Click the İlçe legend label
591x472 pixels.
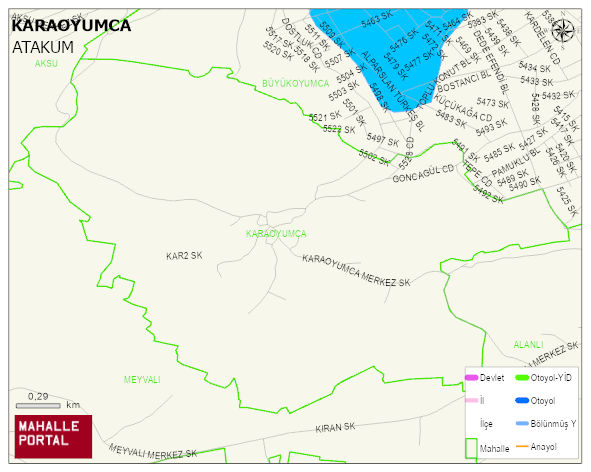[486, 424]
